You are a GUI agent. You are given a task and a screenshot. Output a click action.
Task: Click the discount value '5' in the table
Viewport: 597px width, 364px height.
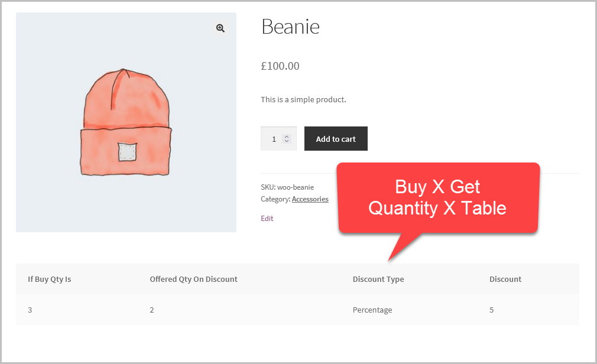tap(491, 310)
